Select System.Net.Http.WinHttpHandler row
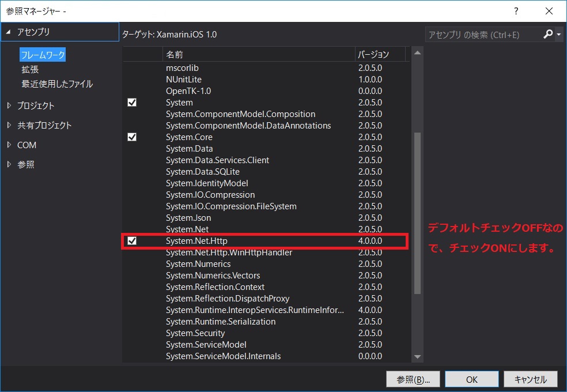 pyautogui.click(x=266, y=252)
